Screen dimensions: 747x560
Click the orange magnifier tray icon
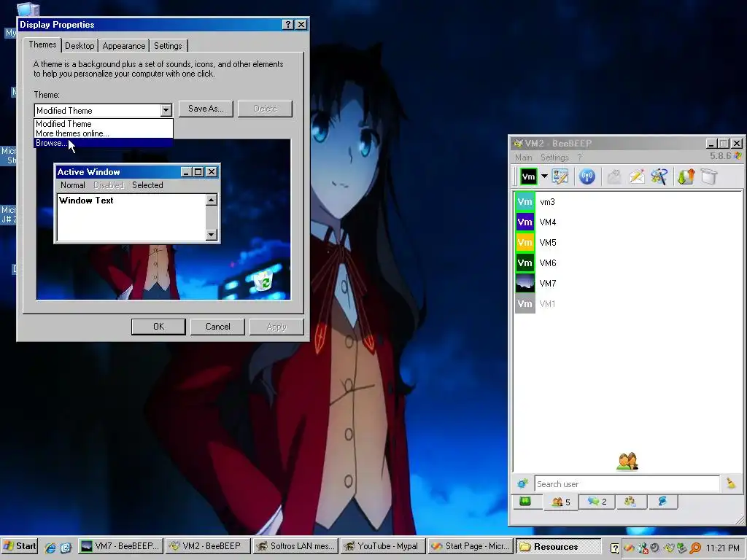[x=695, y=548]
